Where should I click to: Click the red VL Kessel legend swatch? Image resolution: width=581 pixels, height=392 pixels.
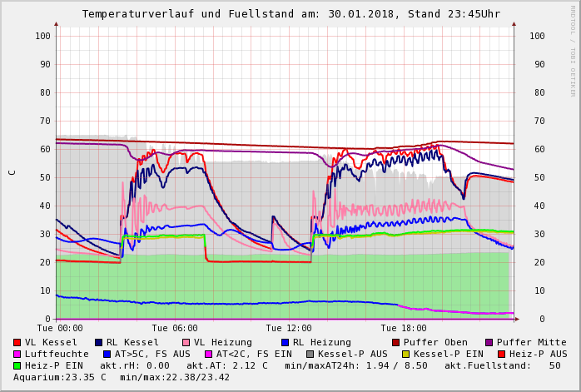pos(17,342)
